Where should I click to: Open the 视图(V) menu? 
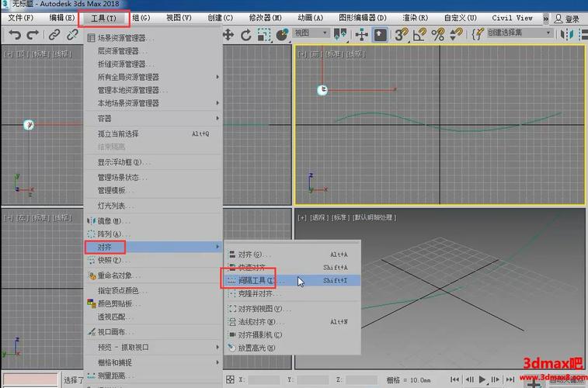(x=179, y=18)
